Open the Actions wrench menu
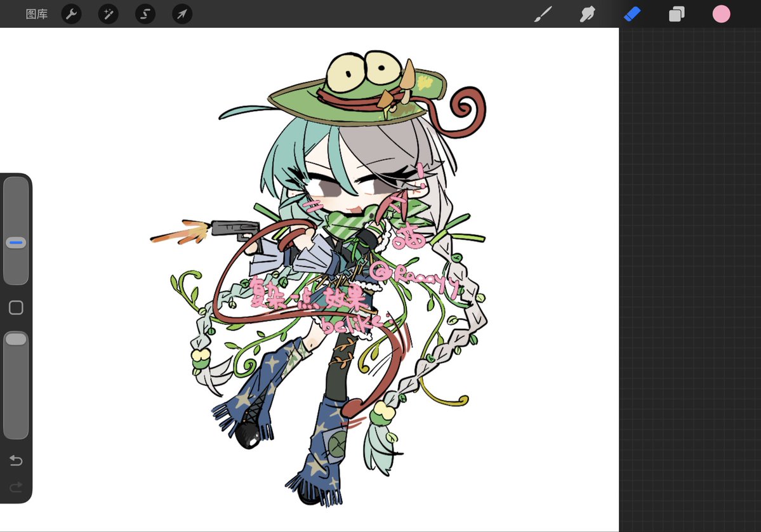 70,13
